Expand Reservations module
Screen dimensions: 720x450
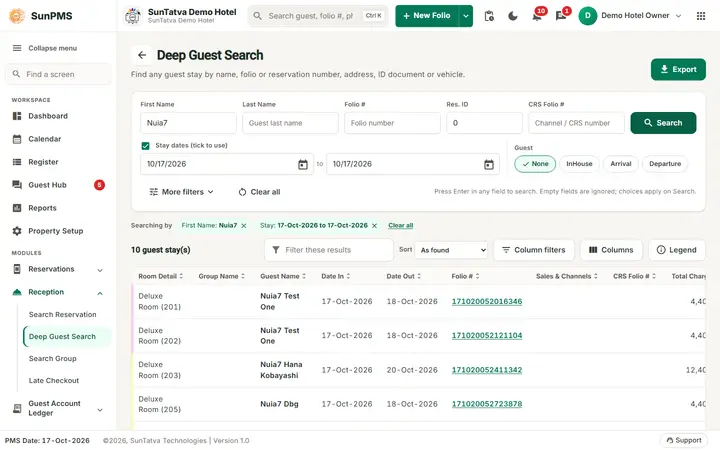click(58, 270)
